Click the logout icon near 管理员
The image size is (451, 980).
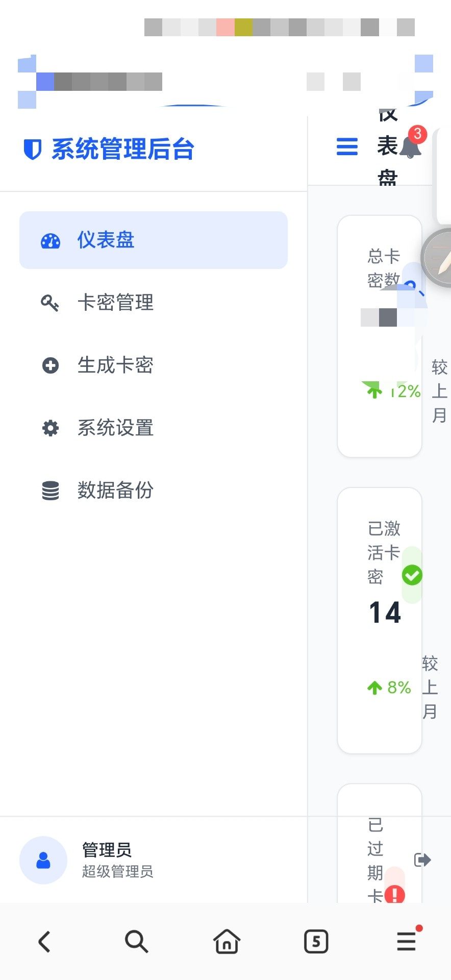(x=422, y=860)
